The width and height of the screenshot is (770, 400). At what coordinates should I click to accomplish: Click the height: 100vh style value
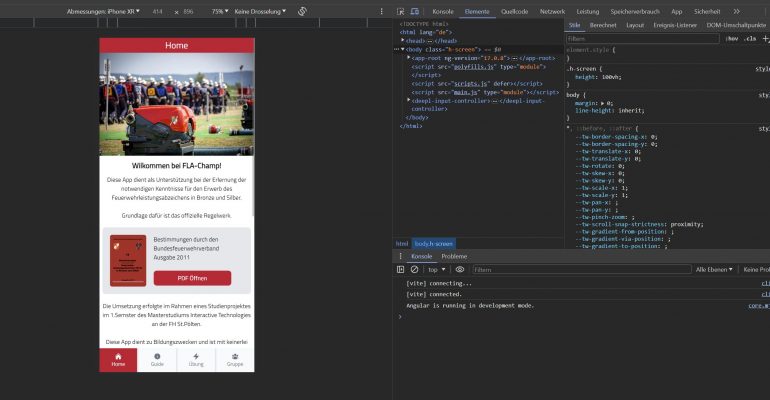coord(611,77)
